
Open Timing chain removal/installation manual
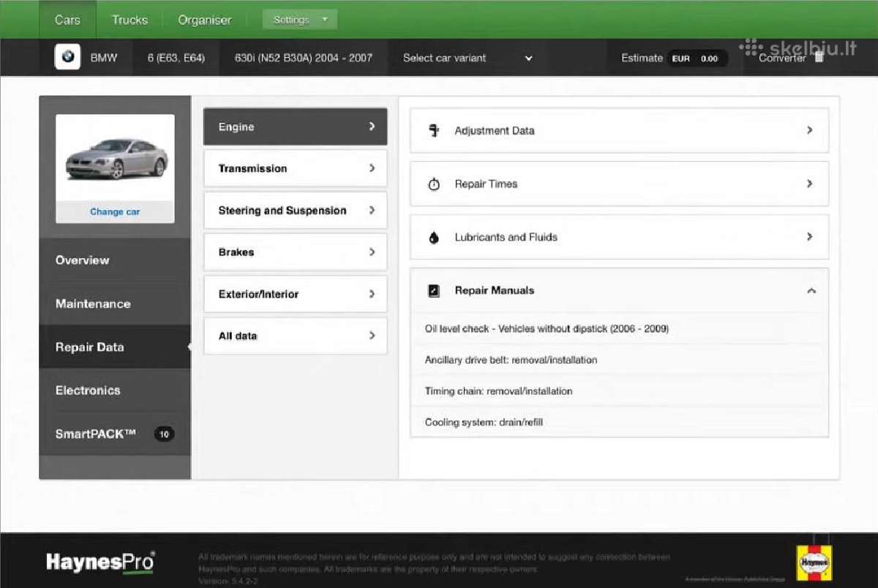619,391
